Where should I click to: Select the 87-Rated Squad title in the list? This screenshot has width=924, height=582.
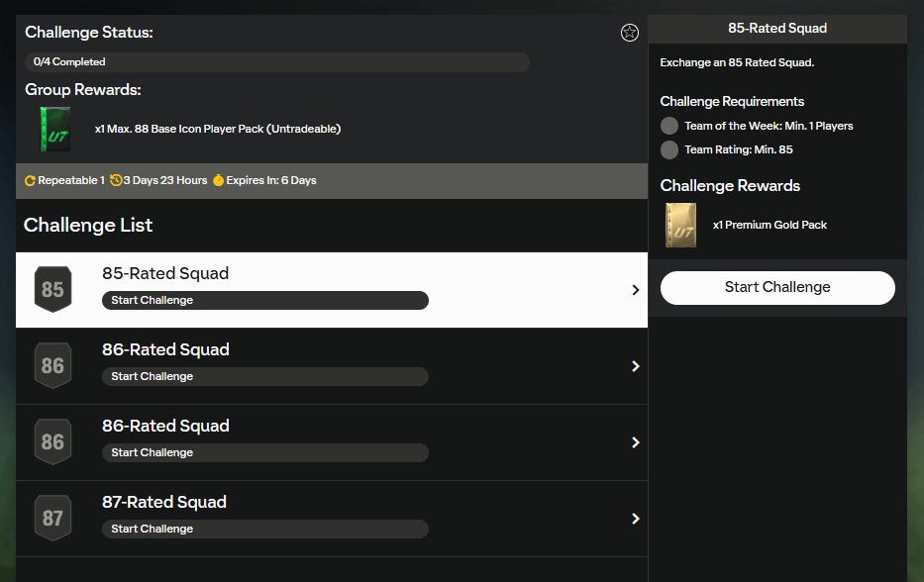coord(165,502)
